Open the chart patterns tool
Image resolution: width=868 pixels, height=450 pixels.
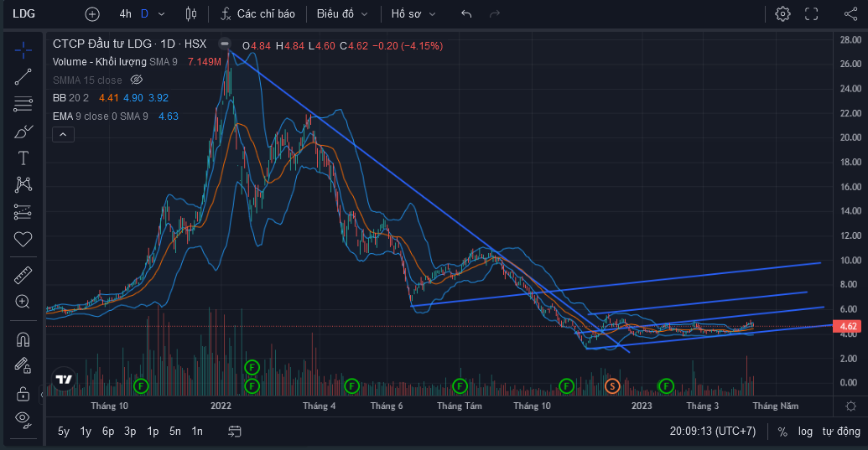click(x=23, y=184)
